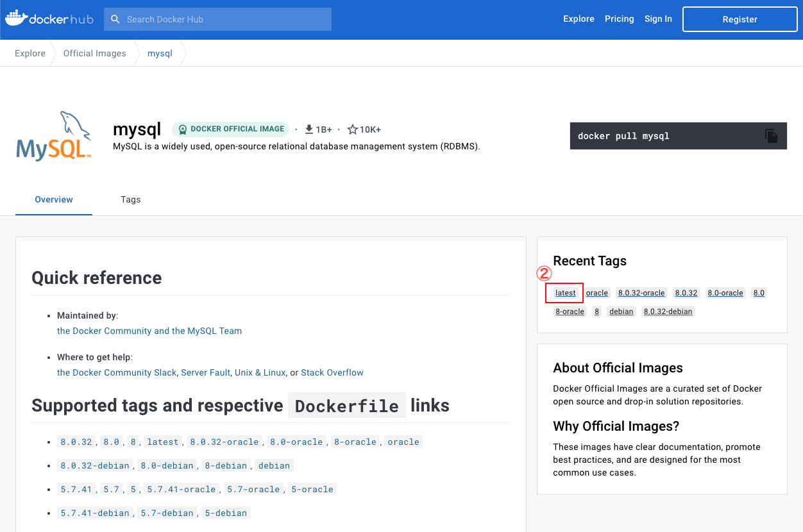Open the Unix & Linux link
This screenshot has height=532, width=803.
coord(260,372)
